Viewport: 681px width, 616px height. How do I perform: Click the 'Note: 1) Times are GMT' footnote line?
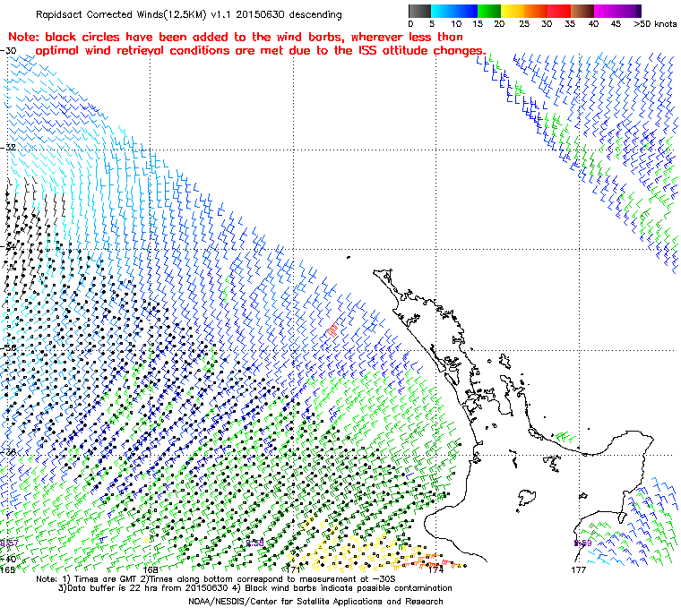pyautogui.click(x=216, y=579)
